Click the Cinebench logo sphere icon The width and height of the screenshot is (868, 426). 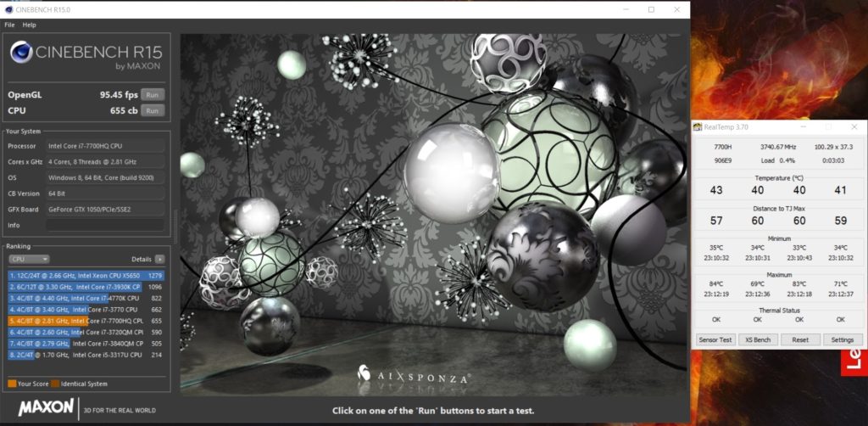click(x=22, y=54)
